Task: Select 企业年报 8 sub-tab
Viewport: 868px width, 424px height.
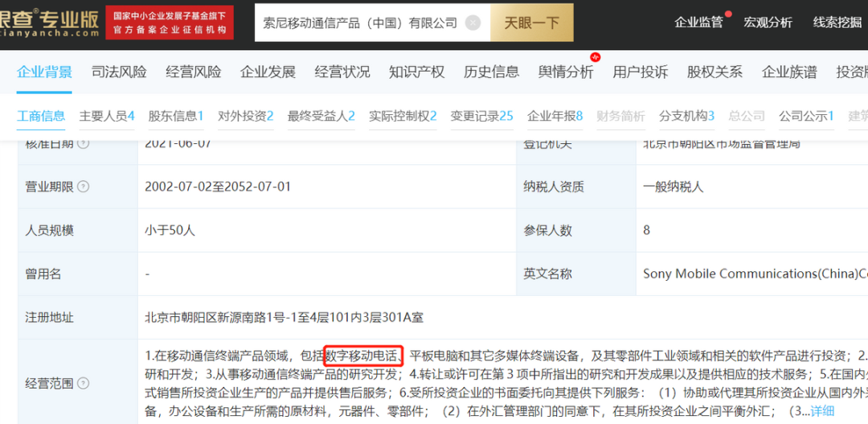Action: coord(555,117)
